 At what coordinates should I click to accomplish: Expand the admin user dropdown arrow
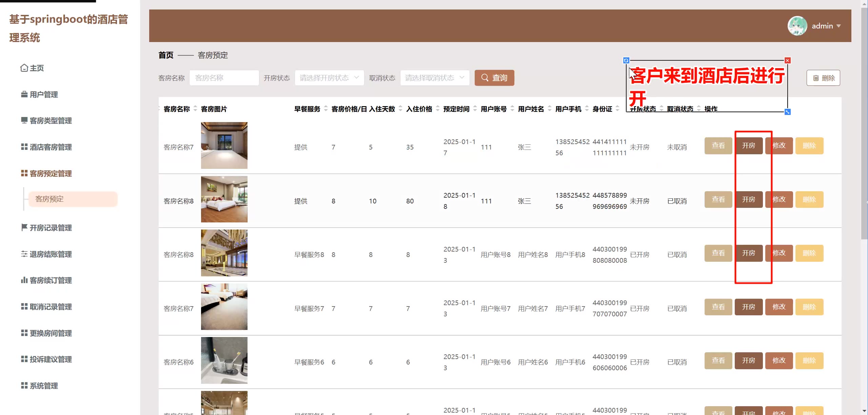(x=839, y=26)
